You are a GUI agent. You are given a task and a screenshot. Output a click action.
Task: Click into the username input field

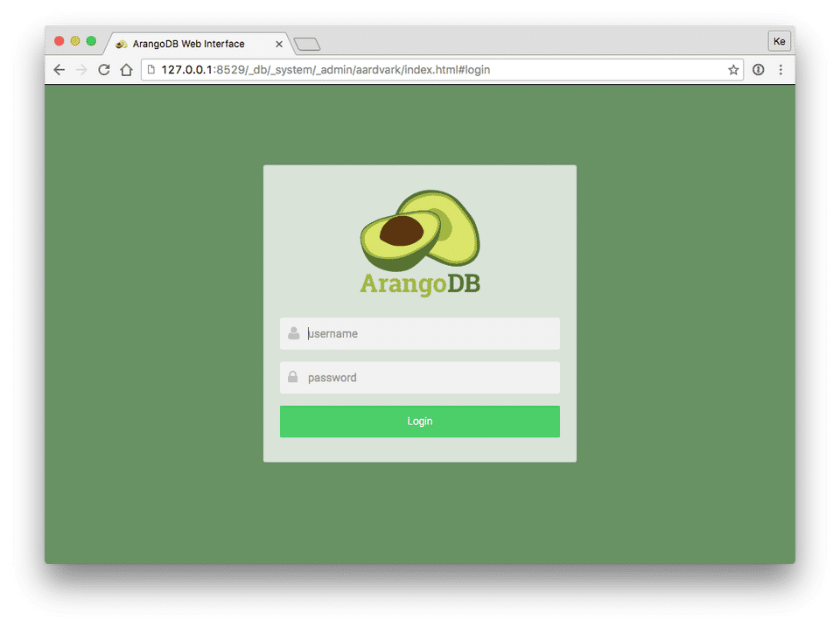(420, 333)
